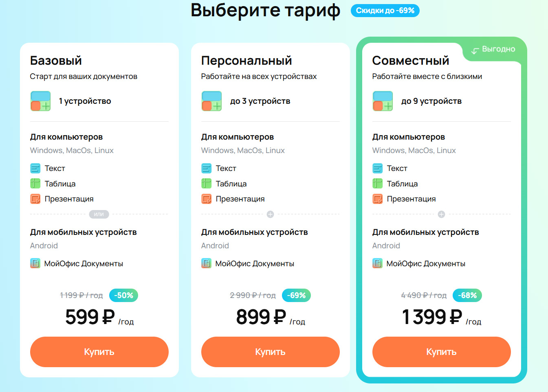Click Купить button in Базовый plan

pos(99,352)
